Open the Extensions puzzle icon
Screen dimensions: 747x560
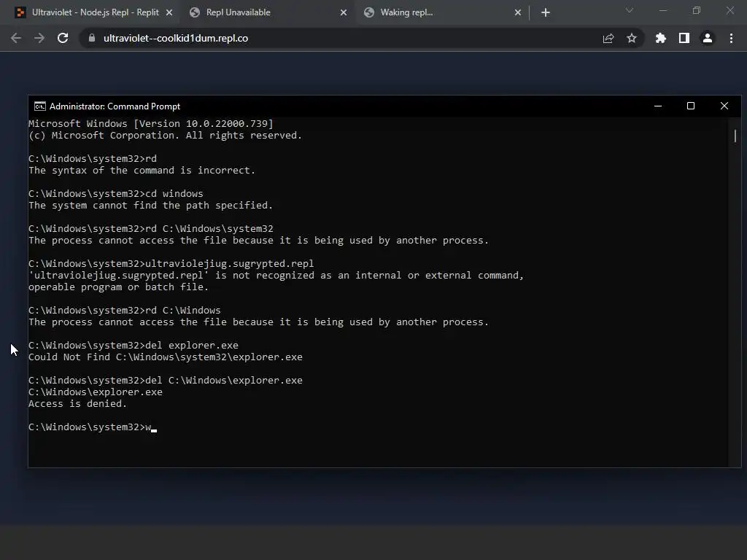coord(660,38)
